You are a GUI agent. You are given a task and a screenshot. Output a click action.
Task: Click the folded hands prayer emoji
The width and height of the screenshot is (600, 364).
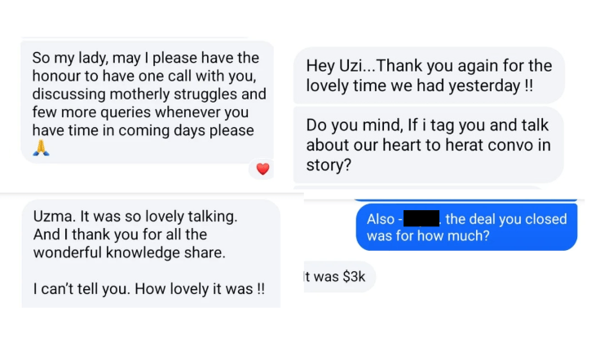[x=40, y=148]
